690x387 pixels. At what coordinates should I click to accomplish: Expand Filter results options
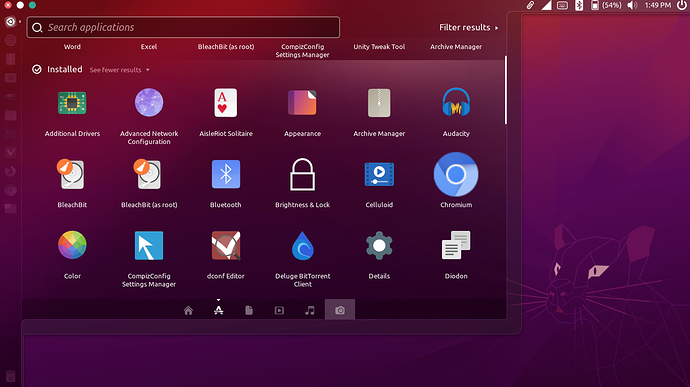[x=469, y=27]
